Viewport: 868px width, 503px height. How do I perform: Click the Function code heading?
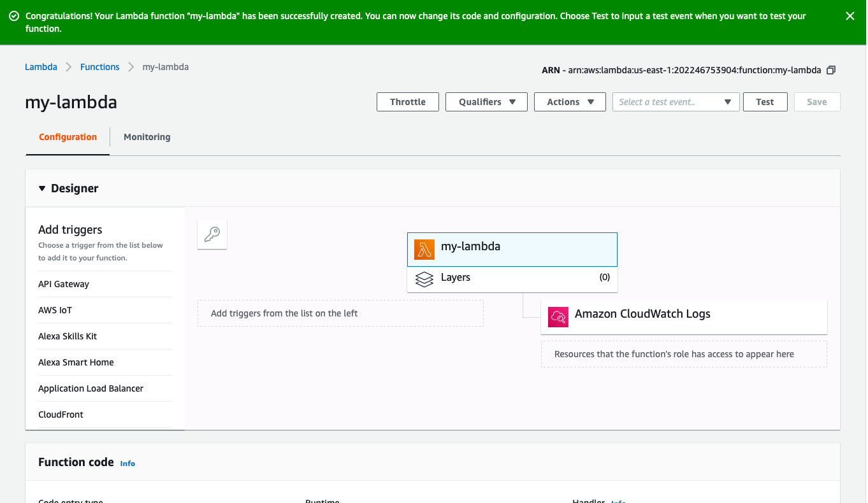tap(76, 462)
